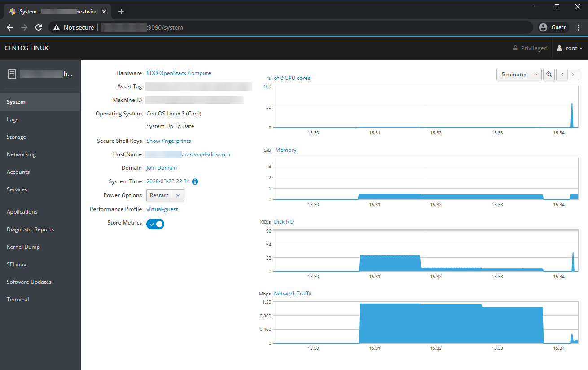
Task: Click the system time info icon
Action: [195, 181]
